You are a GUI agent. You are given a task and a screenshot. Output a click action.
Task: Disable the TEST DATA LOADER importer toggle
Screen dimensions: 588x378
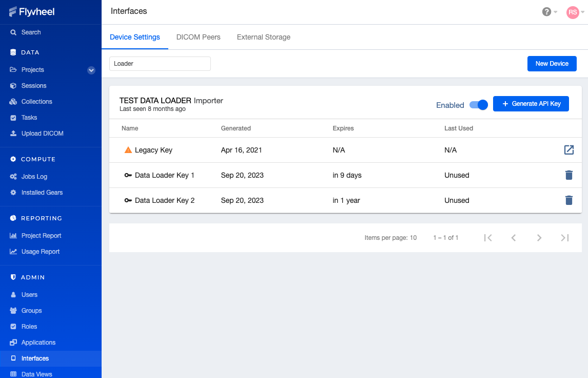[x=478, y=104]
